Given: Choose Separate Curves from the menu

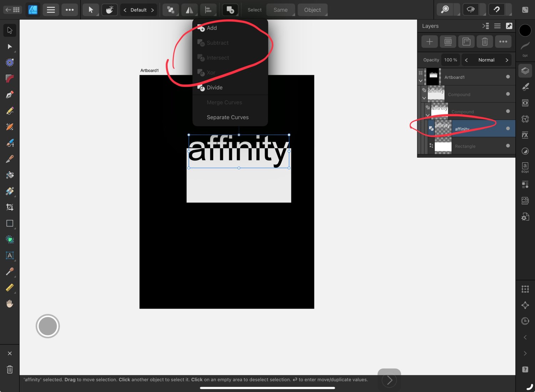Looking at the screenshot, I should (230, 117).
